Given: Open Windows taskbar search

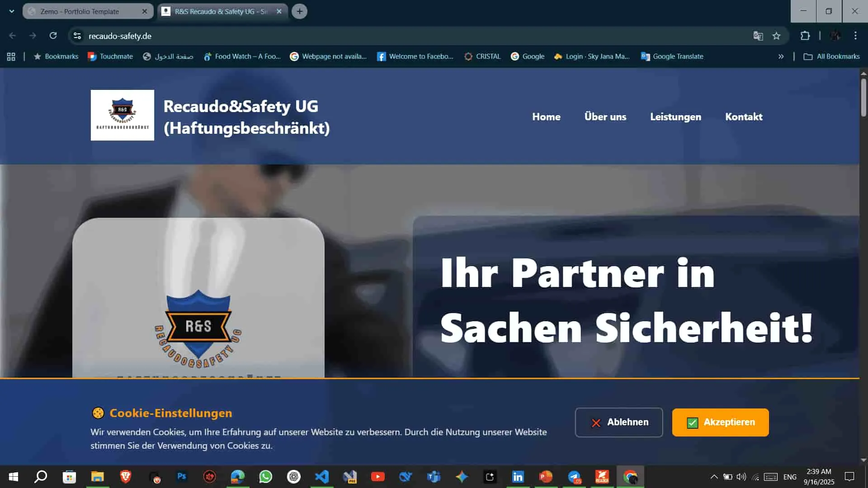Looking at the screenshot, I should [x=41, y=477].
